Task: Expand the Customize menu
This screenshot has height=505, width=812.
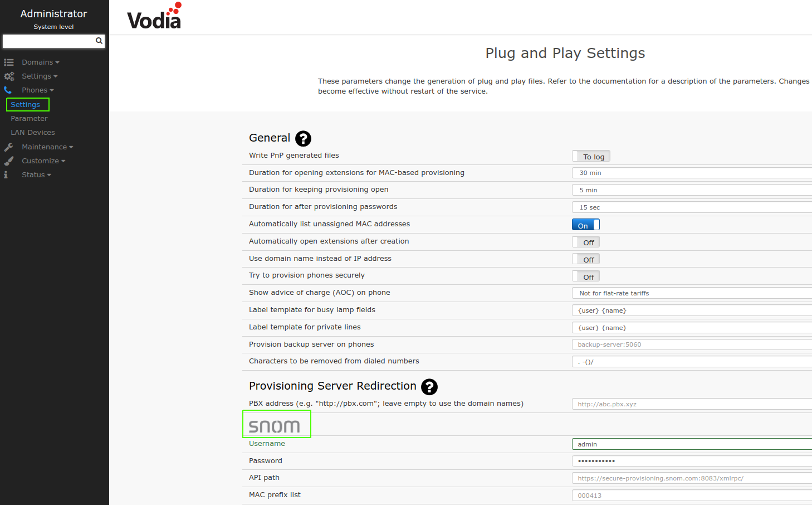Action: (x=43, y=161)
